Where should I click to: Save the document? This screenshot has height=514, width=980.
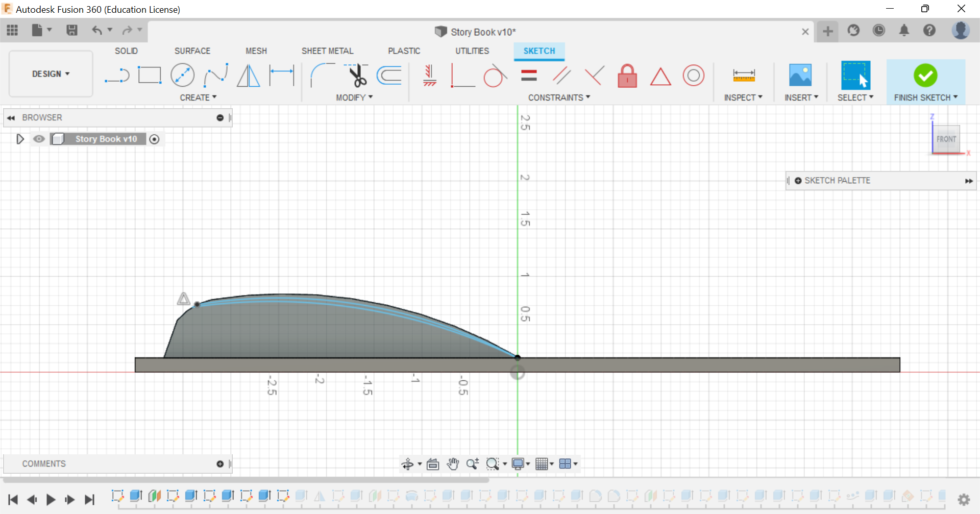point(72,31)
